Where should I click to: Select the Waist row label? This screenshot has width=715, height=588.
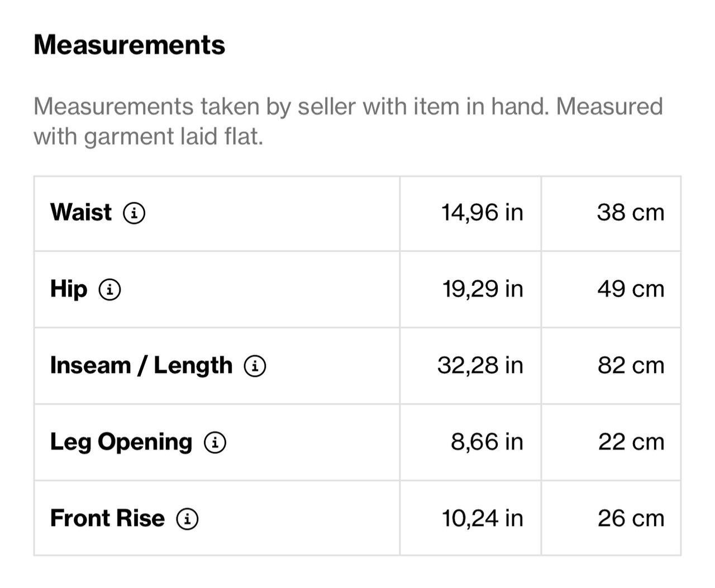pos(81,213)
